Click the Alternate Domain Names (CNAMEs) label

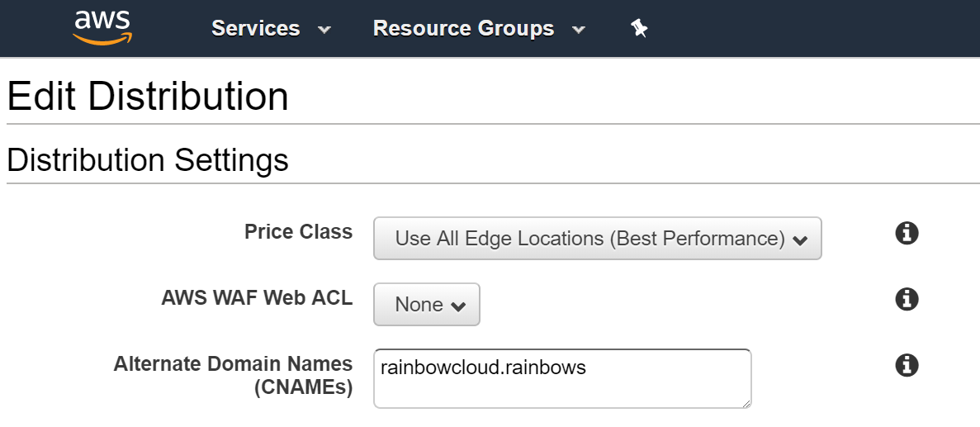click(x=233, y=376)
